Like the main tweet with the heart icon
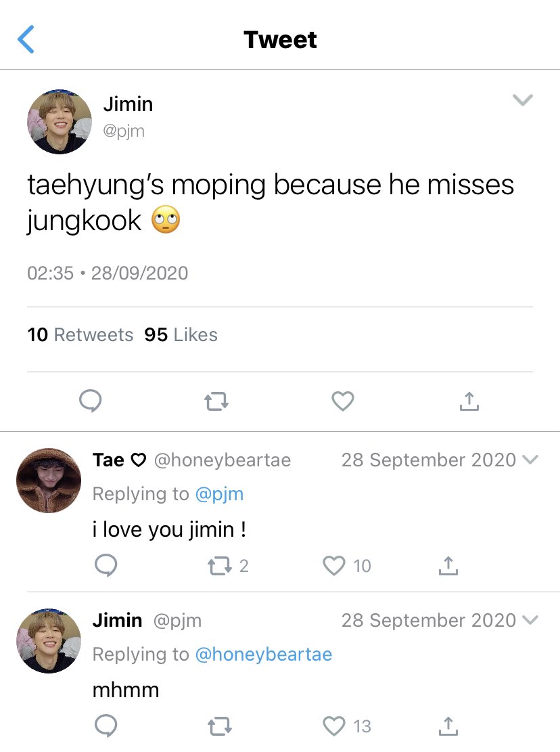 [343, 401]
